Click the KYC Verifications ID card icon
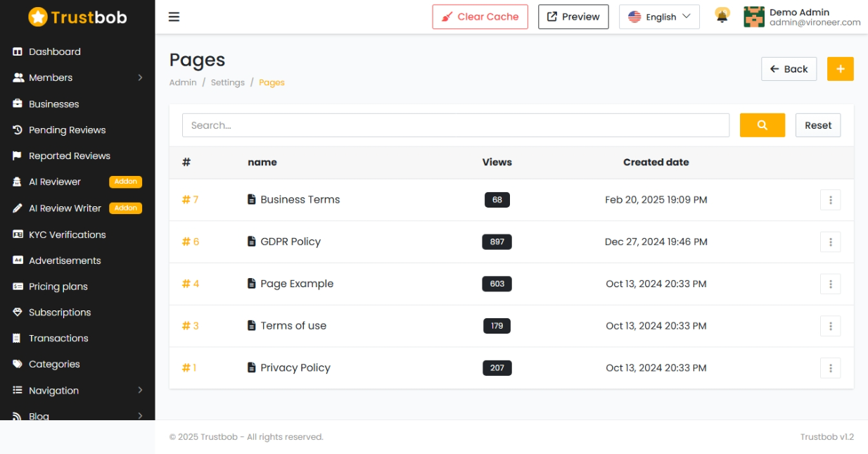868x454 pixels. (18, 234)
